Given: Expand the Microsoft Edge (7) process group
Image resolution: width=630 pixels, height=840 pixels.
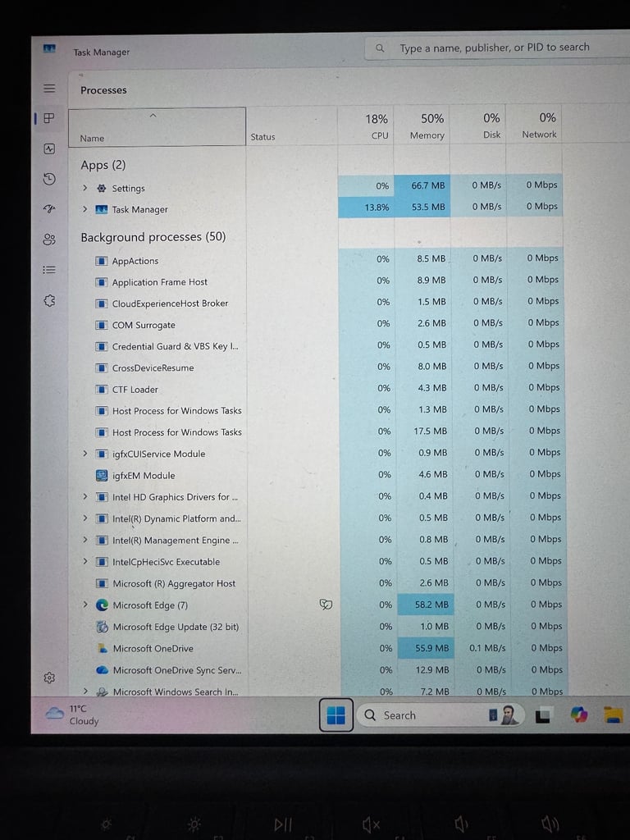Looking at the screenshot, I should (x=84, y=605).
